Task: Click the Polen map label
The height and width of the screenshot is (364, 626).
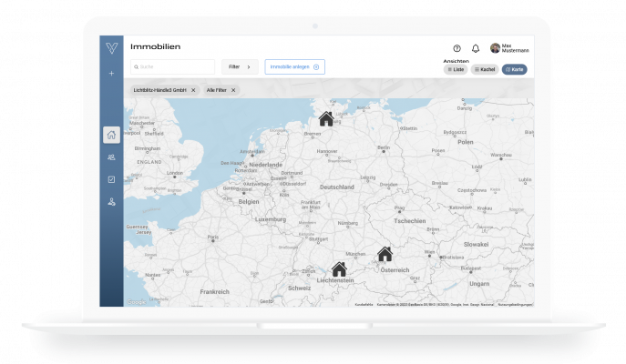Action: (x=466, y=142)
